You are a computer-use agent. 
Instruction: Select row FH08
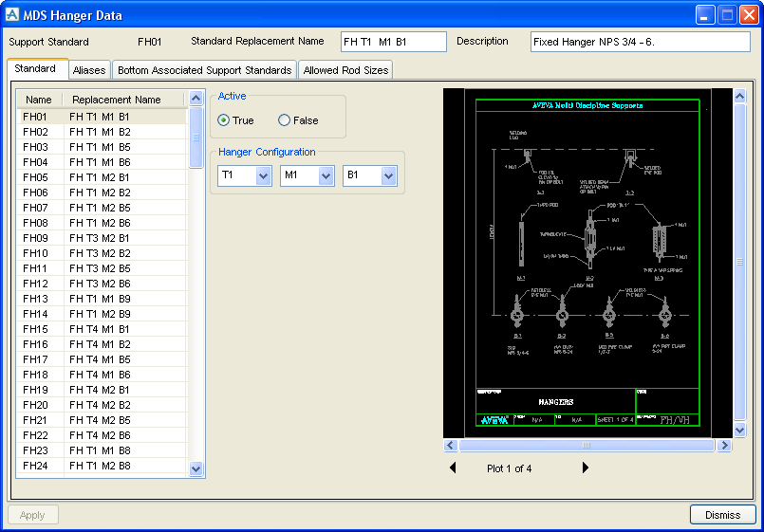[x=102, y=223]
